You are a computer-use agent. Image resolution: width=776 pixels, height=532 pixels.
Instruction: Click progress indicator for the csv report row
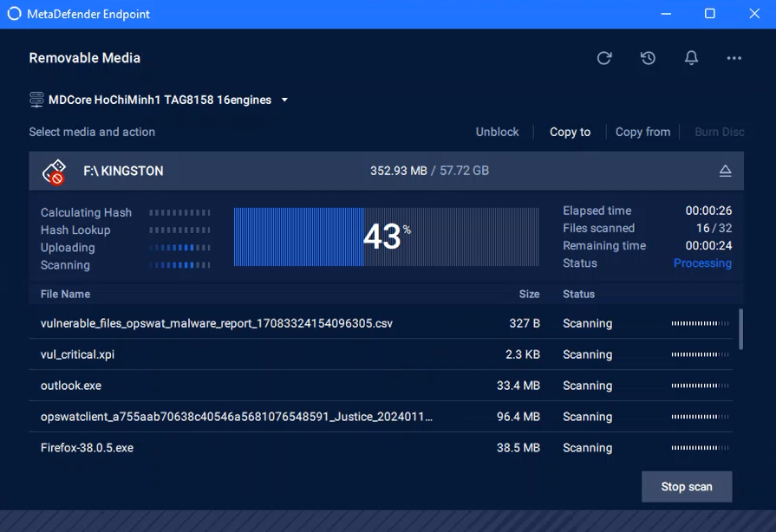click(700, 323)
